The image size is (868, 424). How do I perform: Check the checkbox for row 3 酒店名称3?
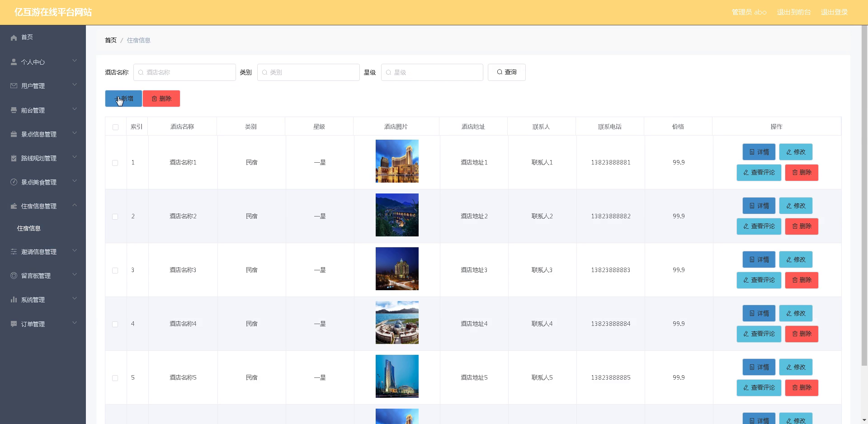(x=115, y=270)
